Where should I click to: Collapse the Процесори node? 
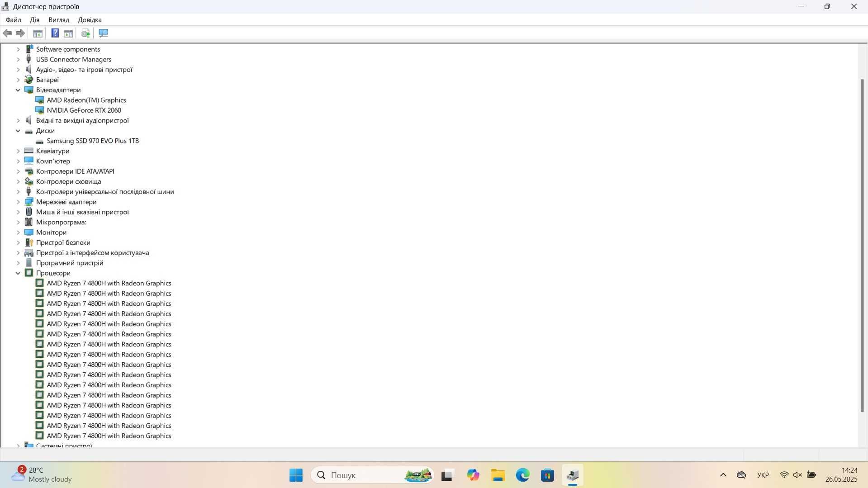tap(18, 273)
